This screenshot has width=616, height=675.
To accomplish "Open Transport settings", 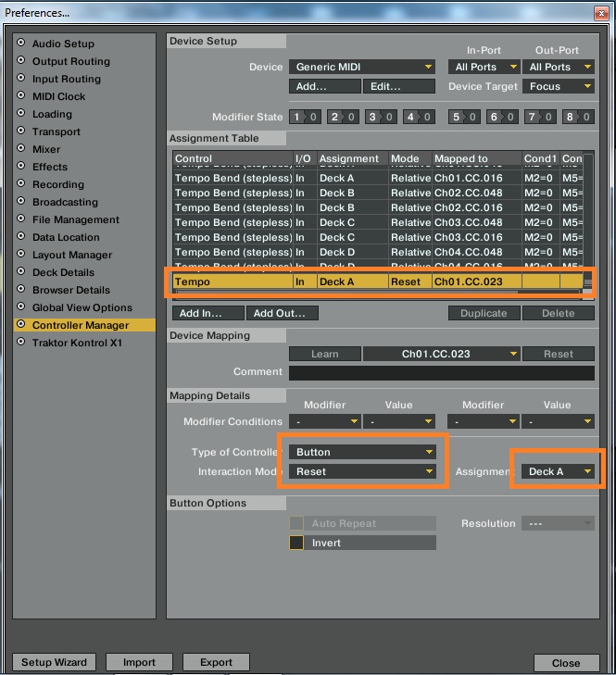I will (56, 131).
